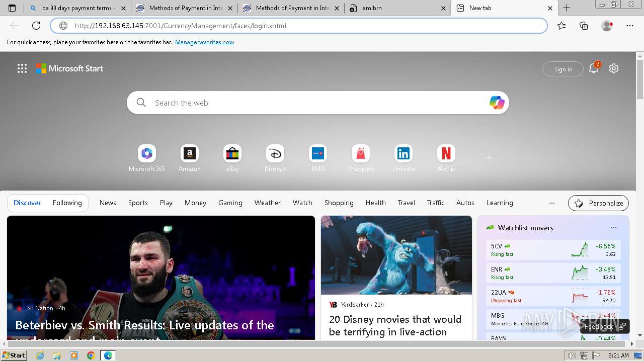Switch to first 'Methods of Payment' tab
The width and height of the screenshot is (644, 362).
184,8
